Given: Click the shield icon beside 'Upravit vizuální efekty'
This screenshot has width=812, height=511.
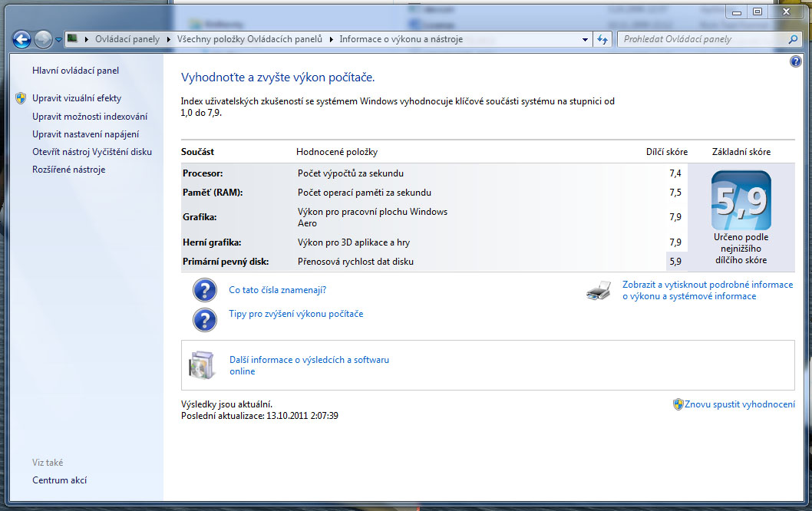Looking at the screenshot, I should point(21,98).
